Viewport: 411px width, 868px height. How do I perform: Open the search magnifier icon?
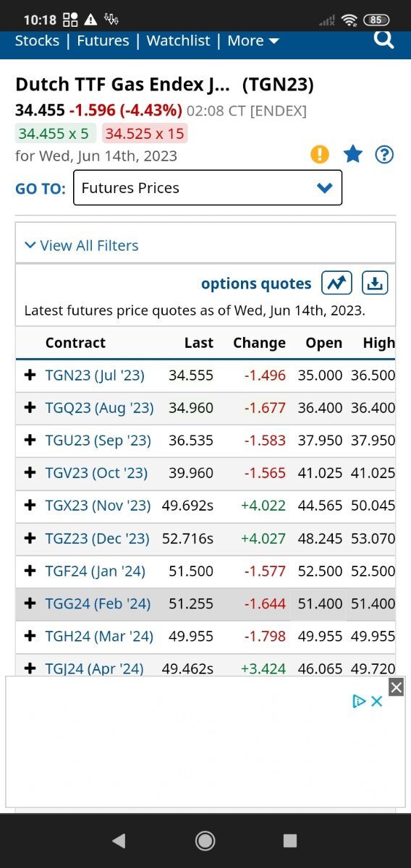384,39
